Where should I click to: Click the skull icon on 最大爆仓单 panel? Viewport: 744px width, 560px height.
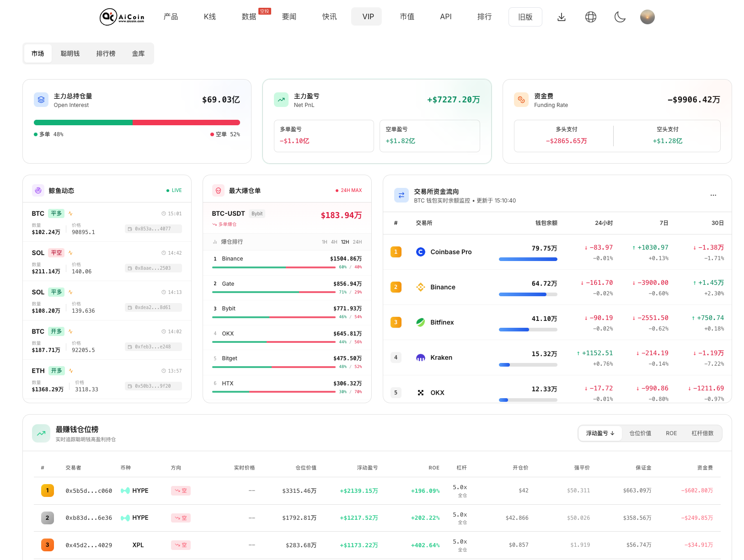(x=218, y=190)
